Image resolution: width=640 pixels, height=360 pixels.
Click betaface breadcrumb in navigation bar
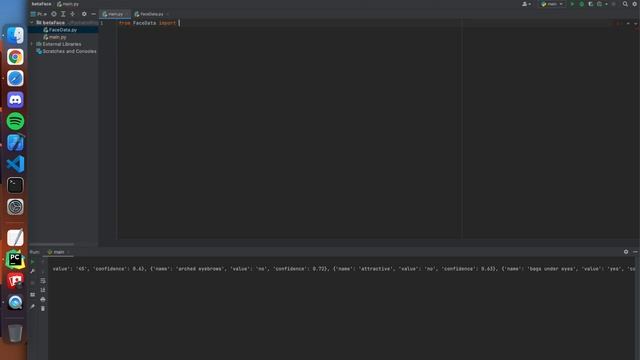(41, 4)
